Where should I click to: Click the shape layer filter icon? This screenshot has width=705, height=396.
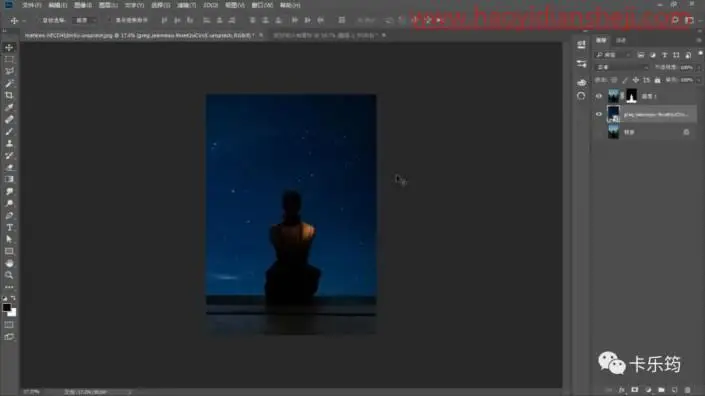(676, 55)
